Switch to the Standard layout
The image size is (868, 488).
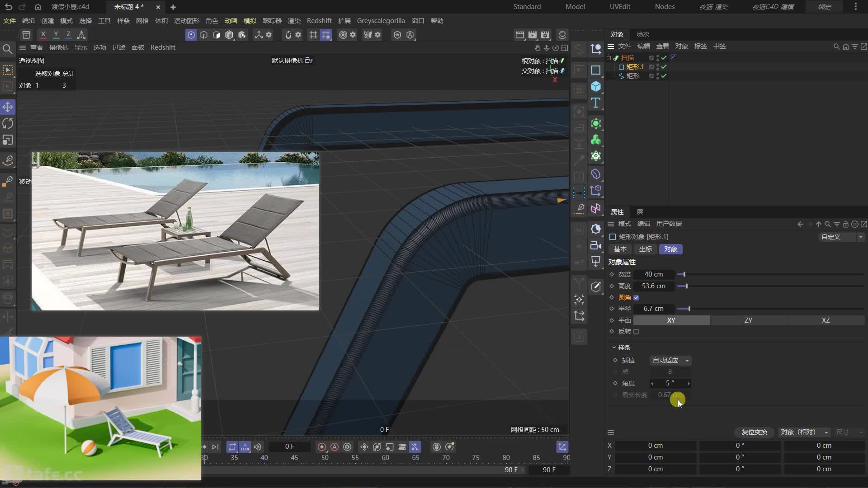pos(527,7)
